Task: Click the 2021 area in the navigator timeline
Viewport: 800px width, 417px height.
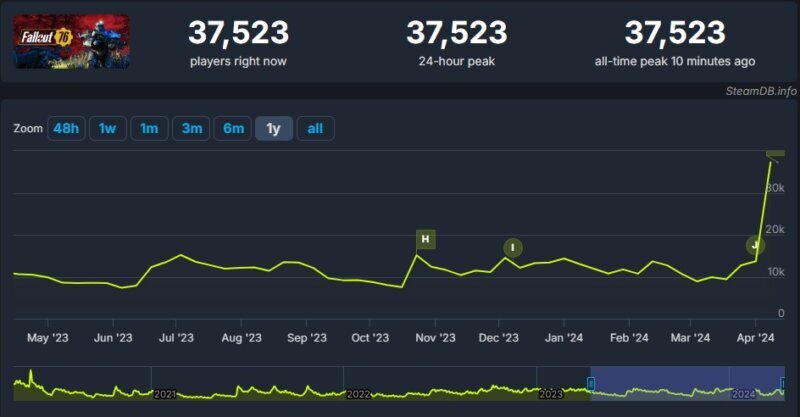Action: pos(165,393)
